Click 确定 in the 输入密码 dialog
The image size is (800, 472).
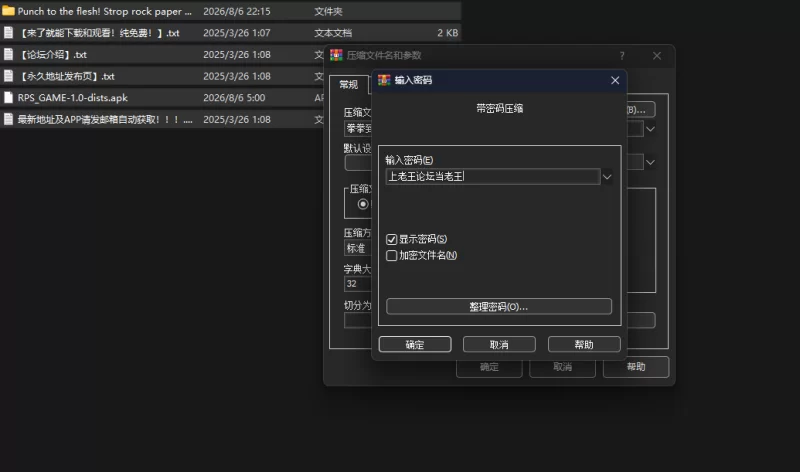415,344
